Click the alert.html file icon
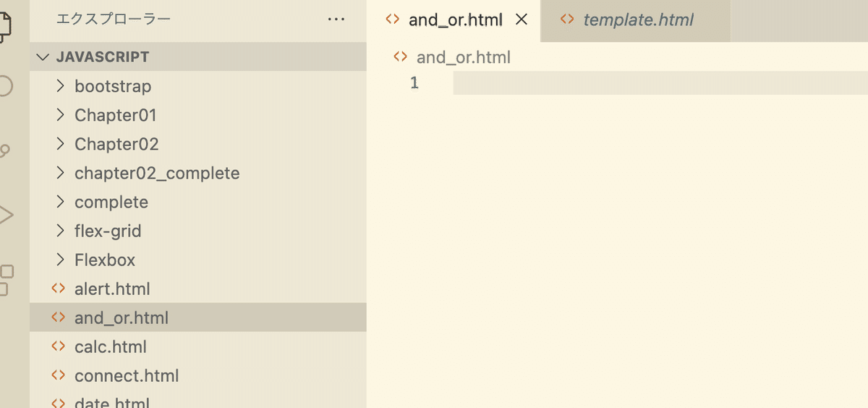868x408 pixels. (x=58, y=289)
